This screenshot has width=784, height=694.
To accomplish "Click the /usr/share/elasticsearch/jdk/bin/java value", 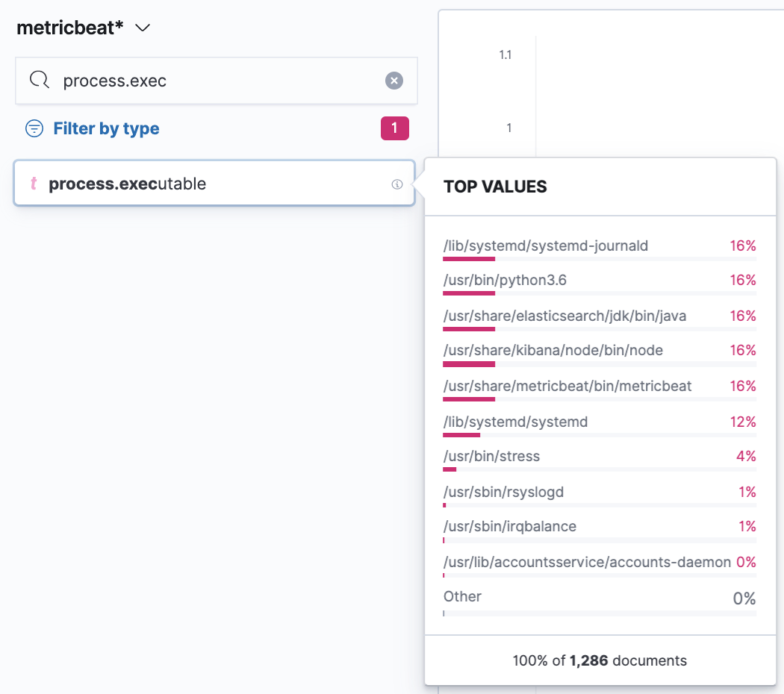I will 564,316.
